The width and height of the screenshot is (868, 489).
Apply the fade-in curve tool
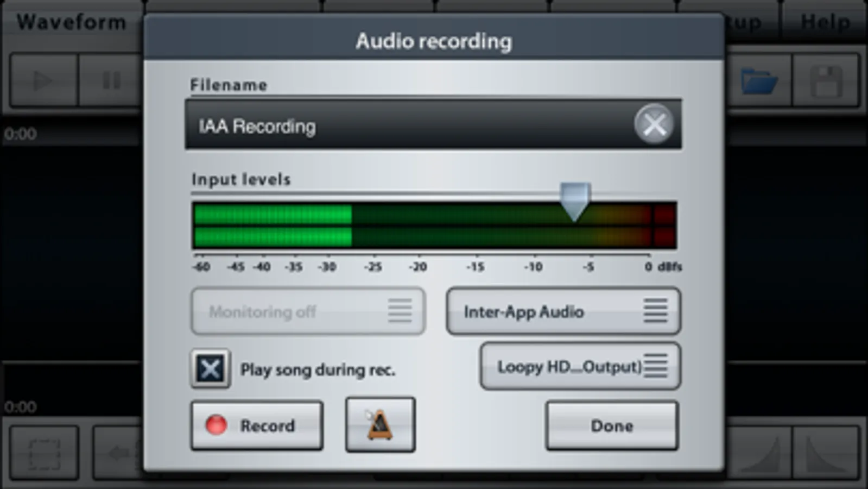click(x=759, y=453)
